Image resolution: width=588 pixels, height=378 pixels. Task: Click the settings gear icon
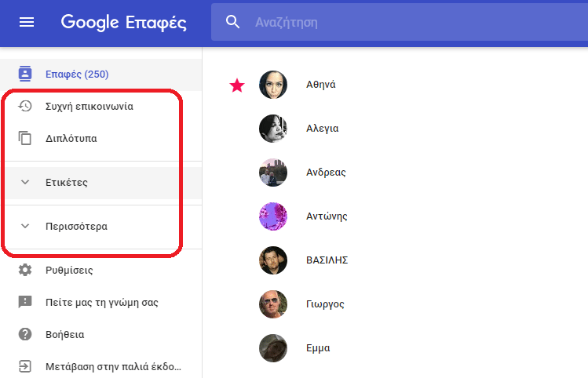tap(25, 270)
